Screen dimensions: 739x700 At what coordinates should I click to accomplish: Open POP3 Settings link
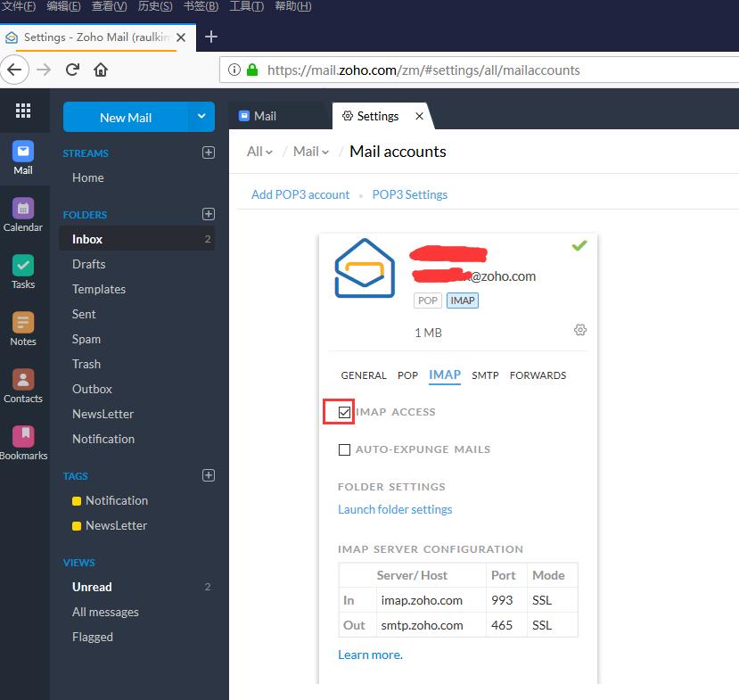[409, 194]
